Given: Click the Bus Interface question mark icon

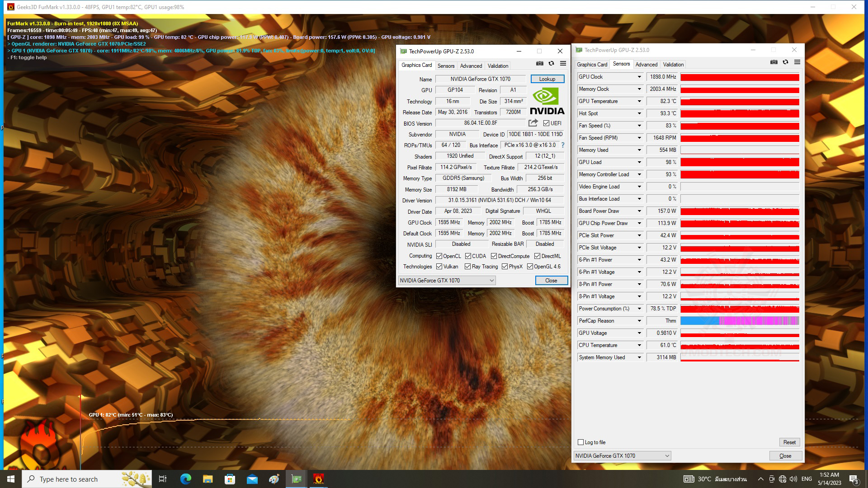Looking at the screenshot, I should [563, 145].
